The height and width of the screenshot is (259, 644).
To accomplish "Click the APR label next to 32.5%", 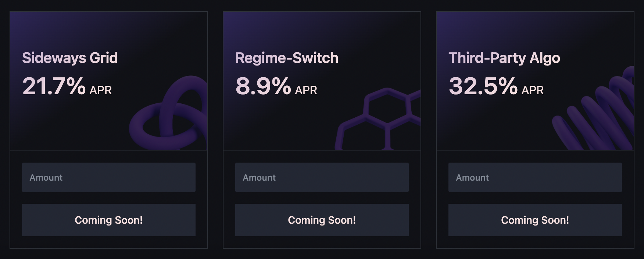I will (x=533, y=90).
